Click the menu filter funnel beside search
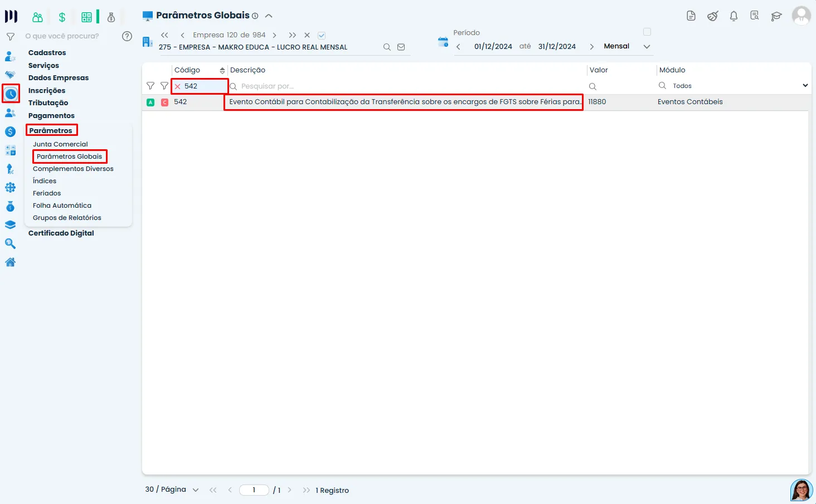Viewport: 816px width, 504px height. [x=10, y=37]
